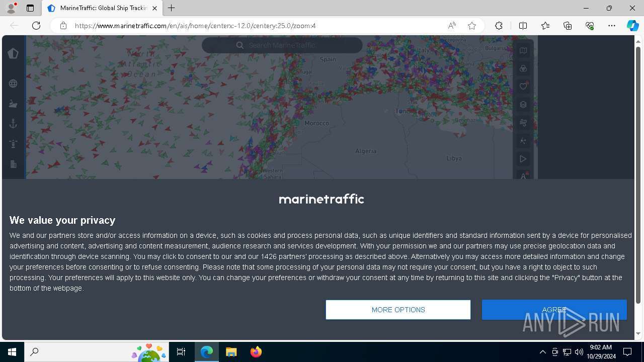This screenshot has width=644, height=362.
Task: Click the scrollbar down arrow
Action: (x=638, y=333)
